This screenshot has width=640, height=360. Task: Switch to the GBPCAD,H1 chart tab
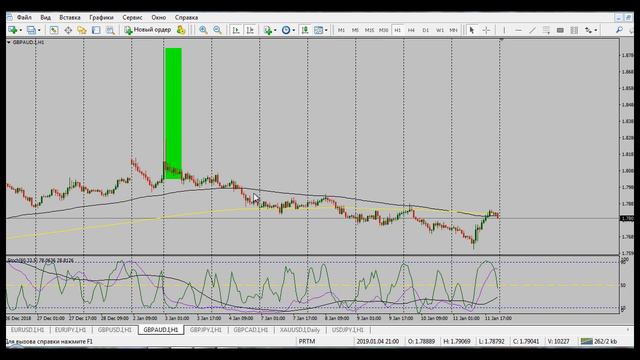251,330
